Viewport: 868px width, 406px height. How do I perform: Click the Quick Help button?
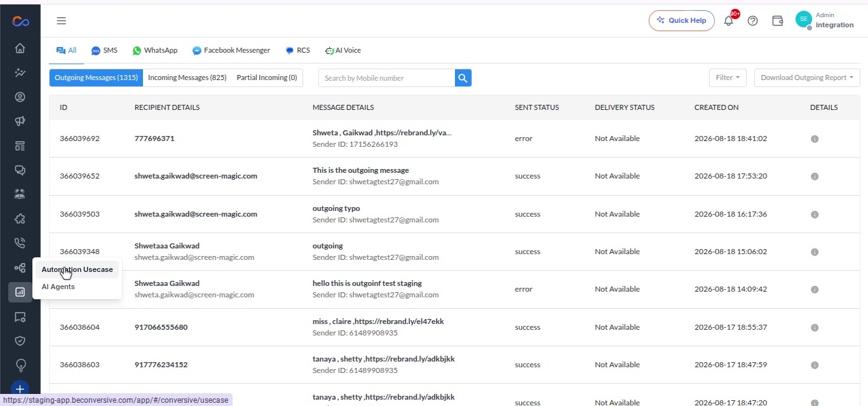682,20
